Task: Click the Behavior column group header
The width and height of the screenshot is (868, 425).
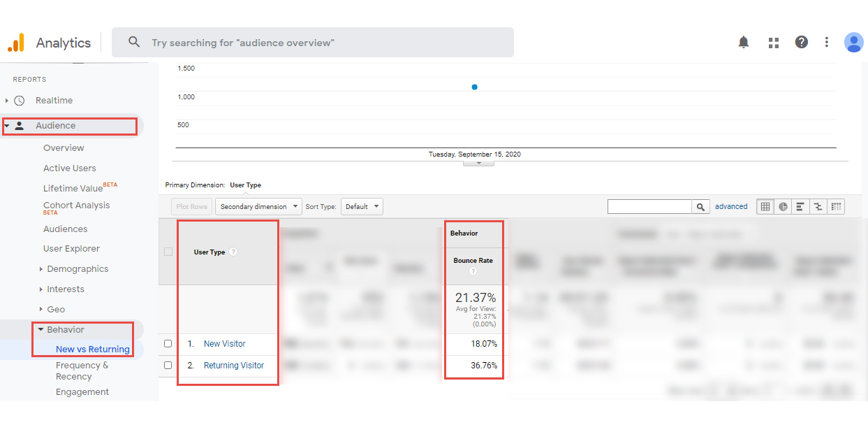Action: coord(464,233)
